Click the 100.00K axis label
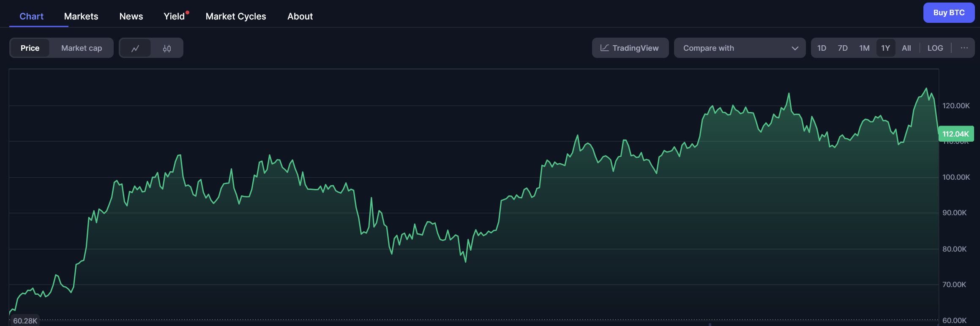 click(956, 177)
